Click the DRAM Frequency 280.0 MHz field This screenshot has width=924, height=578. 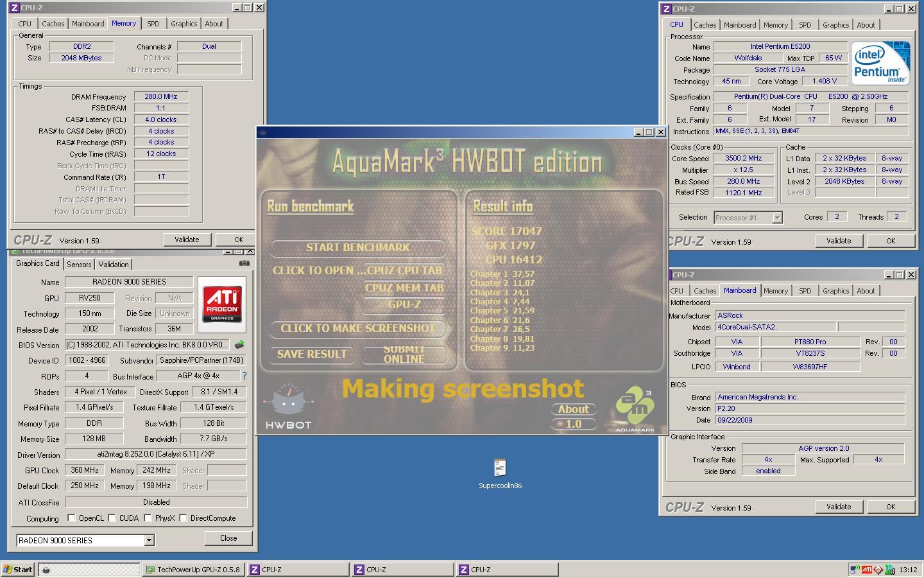[160, 96]
